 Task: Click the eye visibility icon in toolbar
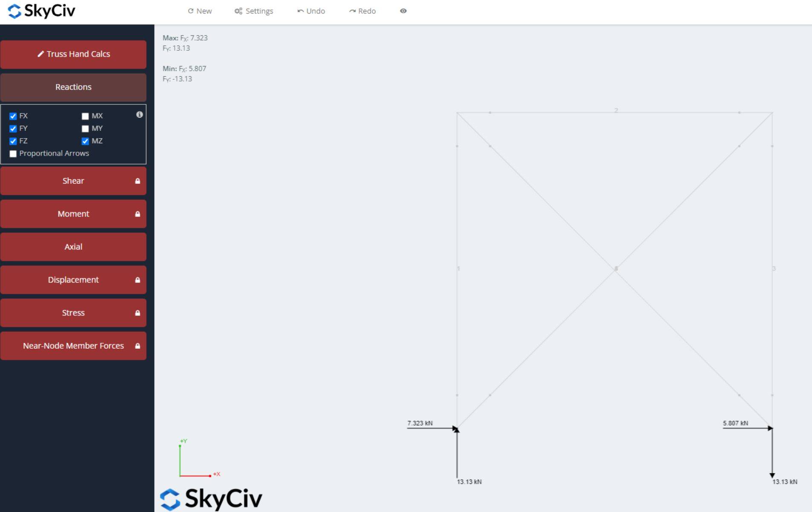point(403,11)
